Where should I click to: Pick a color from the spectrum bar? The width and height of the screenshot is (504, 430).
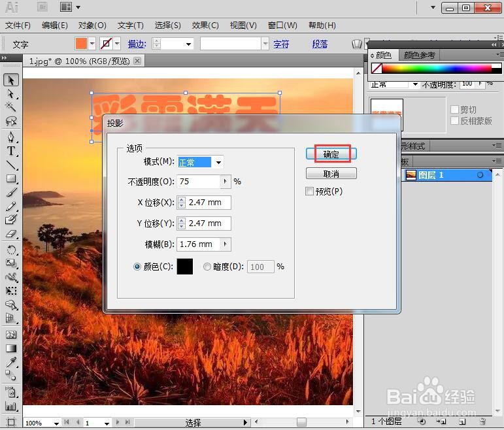(437, 68)
